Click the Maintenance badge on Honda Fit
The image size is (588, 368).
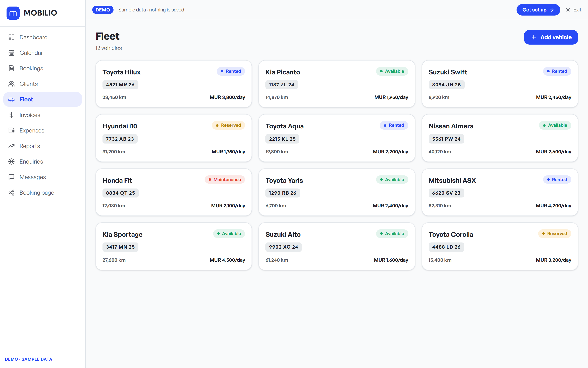pos(225,180)
